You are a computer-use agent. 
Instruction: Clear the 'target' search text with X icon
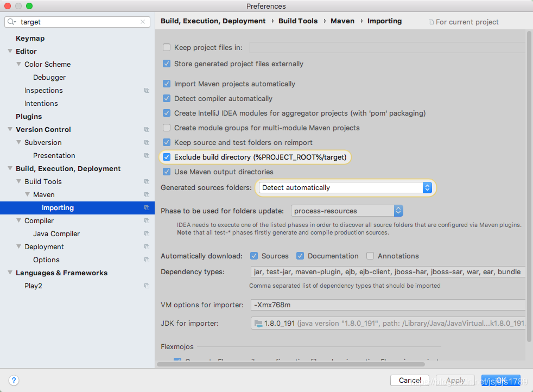[143, 22]
